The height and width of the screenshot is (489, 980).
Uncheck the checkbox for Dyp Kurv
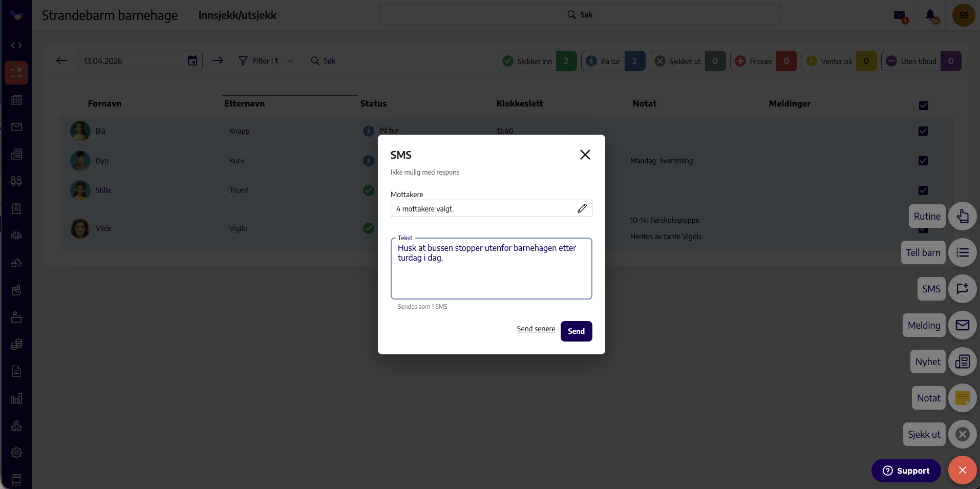coord(923,161)
